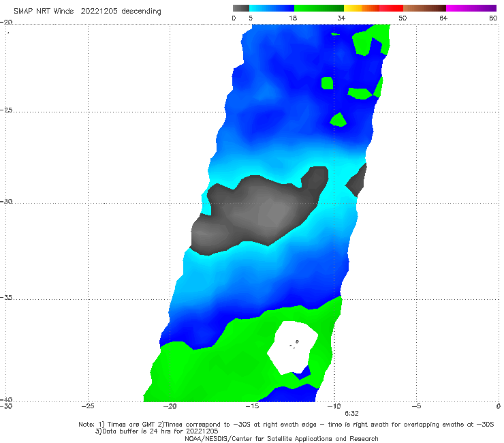Screen dimensions: 504x443
Task: Click the colorbar label "80"
Action: [493, 18]
